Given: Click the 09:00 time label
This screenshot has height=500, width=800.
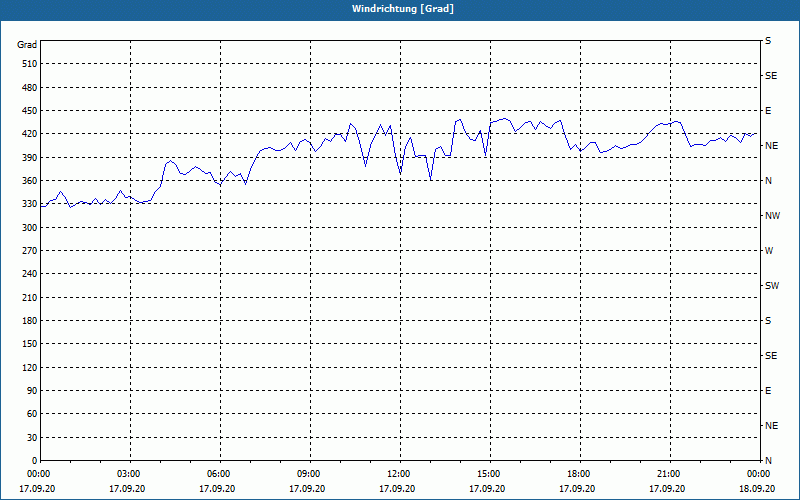Looking at the screenshot, I should click(309, 474).
